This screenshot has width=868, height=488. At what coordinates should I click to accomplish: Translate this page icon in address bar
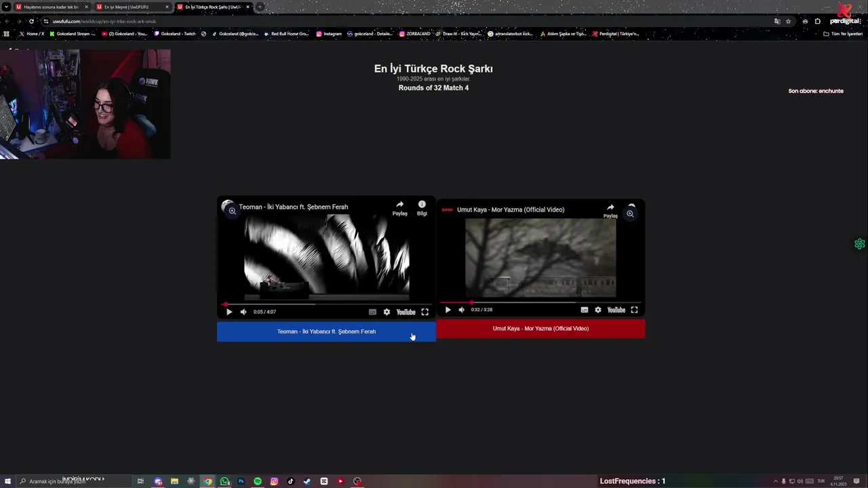pyautogui.click(x=777, y=21)
